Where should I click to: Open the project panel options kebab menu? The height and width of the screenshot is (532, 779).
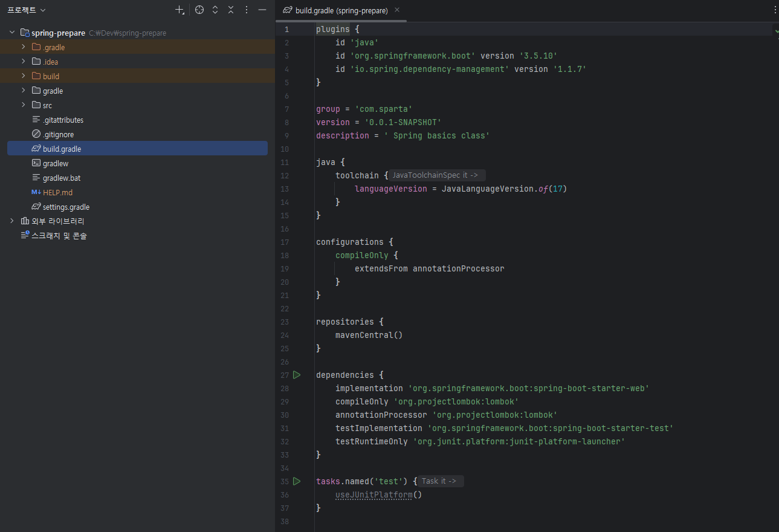(247, 10)
